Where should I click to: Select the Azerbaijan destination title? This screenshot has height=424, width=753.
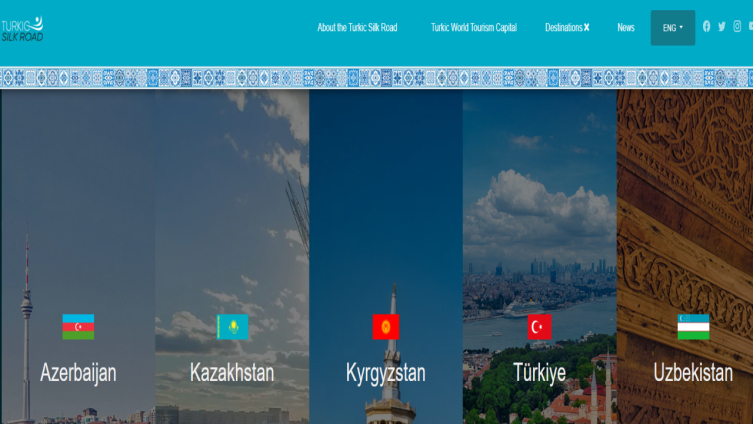(78, 373)
